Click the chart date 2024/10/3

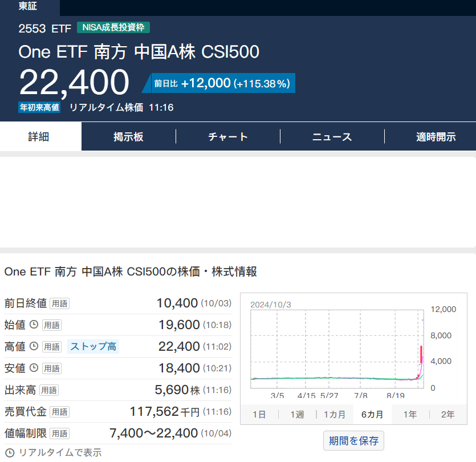270,305
